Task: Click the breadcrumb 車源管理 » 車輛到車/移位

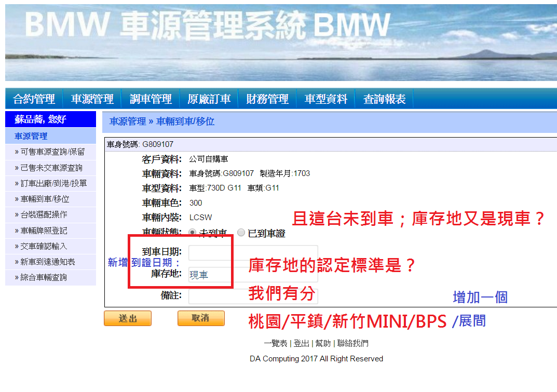Action: 162,121
